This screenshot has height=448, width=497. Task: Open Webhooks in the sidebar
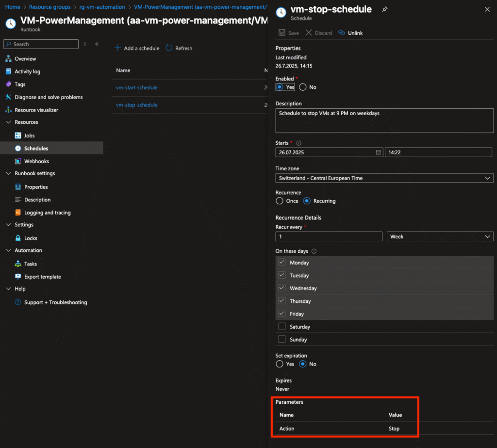pos(36,161)
